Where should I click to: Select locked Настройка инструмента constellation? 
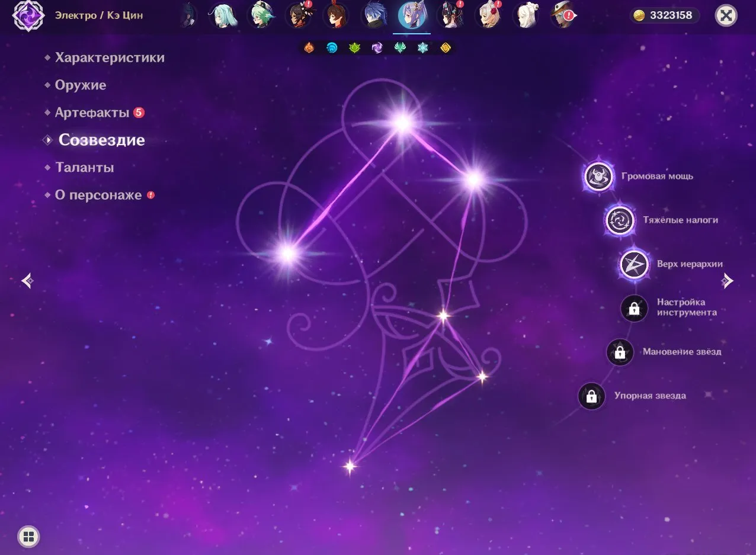coord(634,308)
